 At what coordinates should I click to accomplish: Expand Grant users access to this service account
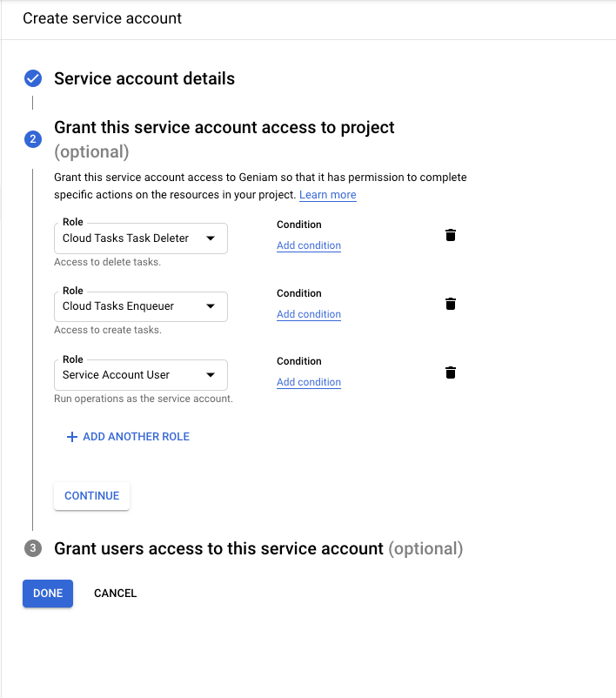coord(218,548)
